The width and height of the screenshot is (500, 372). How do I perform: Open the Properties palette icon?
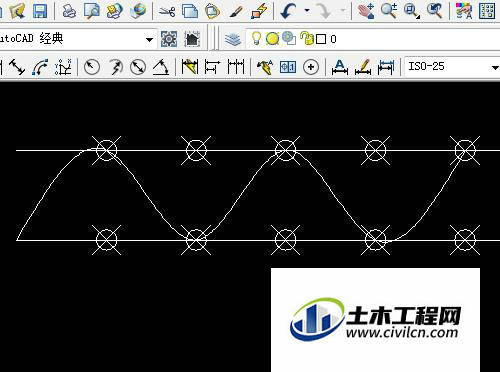464,11
